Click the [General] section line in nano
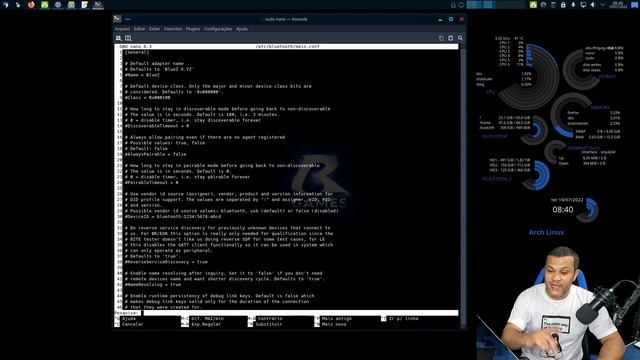 [x=137, y=52]
